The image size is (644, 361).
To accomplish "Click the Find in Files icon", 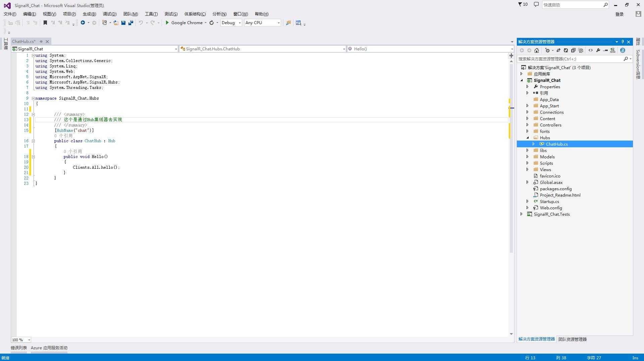I will [x=288, y=23].
